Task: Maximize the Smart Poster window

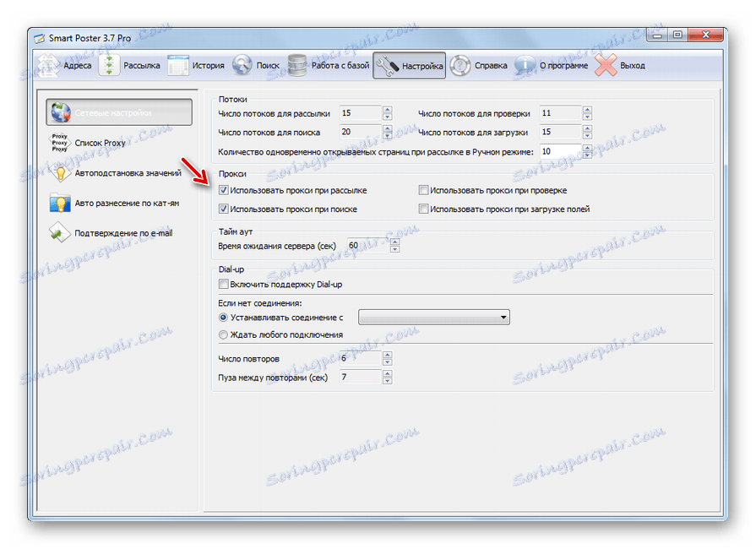Action: [x=677, y=35]
